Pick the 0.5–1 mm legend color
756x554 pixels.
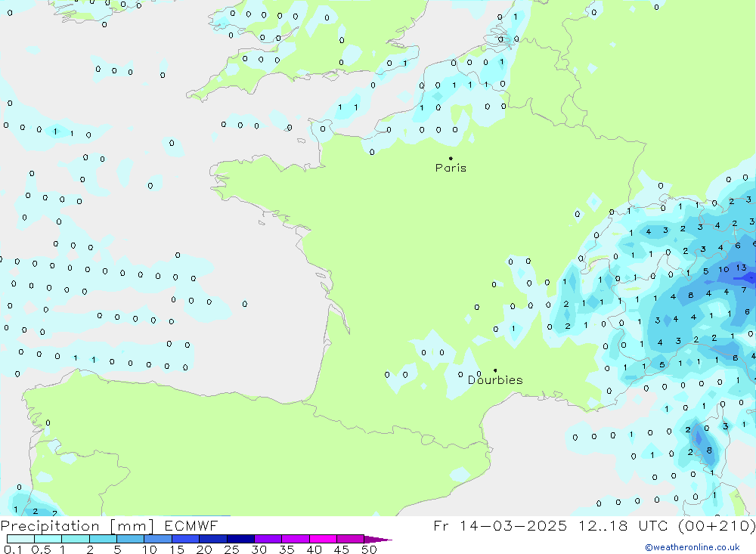(x=48, y=539)
